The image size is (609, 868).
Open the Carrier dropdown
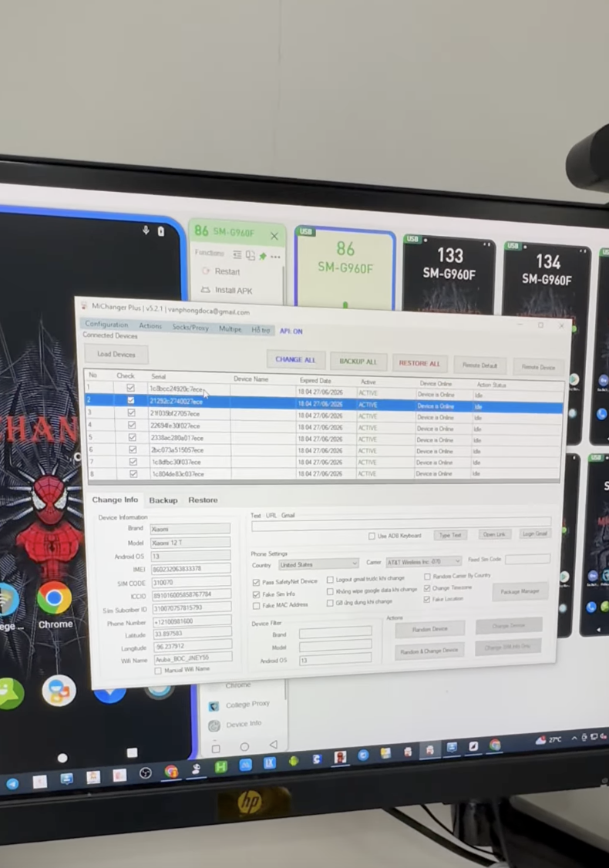[x=423, y=561]
